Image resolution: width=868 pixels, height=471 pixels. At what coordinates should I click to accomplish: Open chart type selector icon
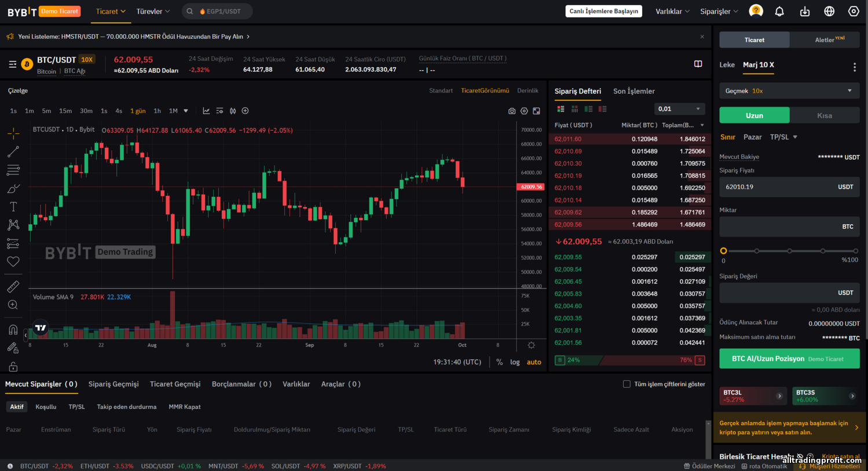pos(206,111)
